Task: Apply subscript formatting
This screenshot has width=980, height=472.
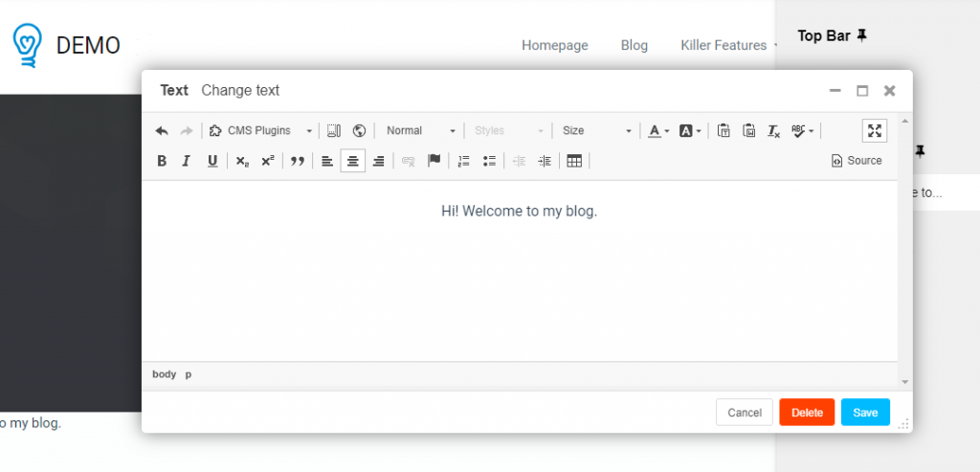Action: click(242, 161)
